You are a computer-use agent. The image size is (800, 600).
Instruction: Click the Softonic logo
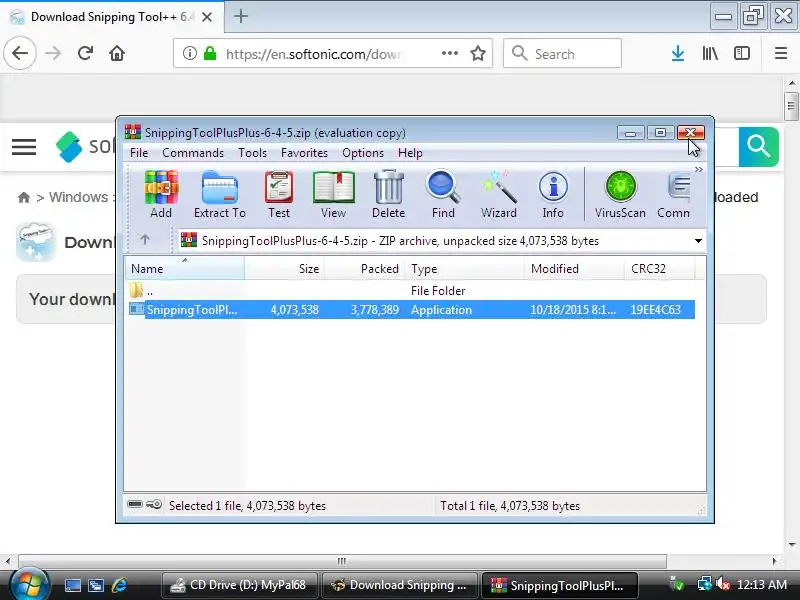tap(84, 147)
